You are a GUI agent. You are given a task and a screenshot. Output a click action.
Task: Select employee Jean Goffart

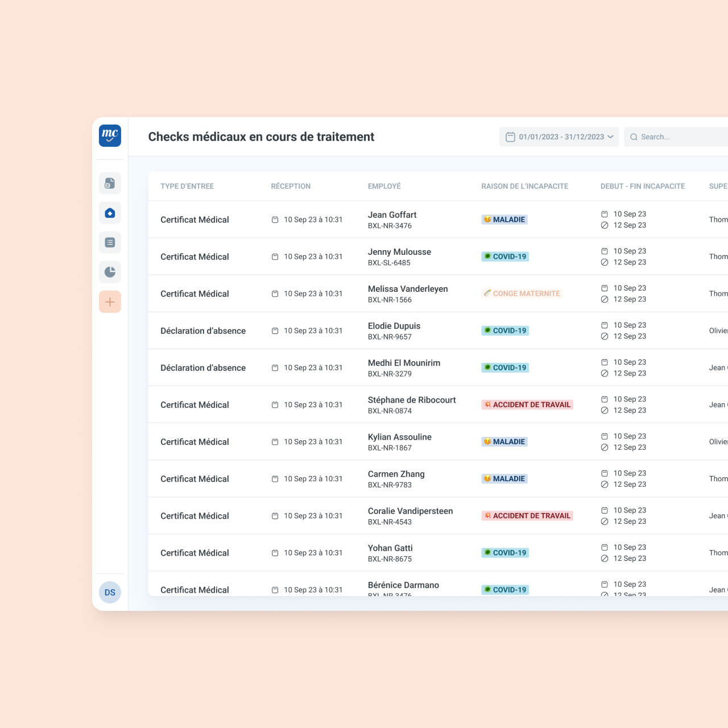(392, 214)
